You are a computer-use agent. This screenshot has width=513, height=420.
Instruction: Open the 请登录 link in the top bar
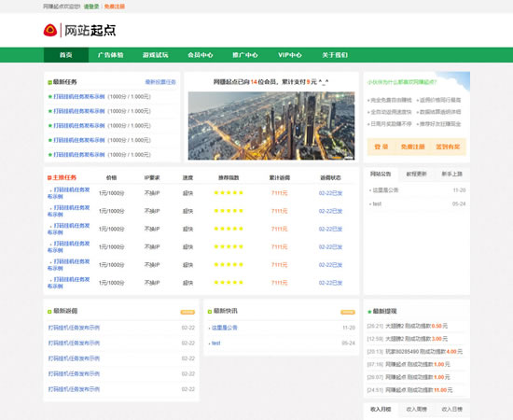[91, 7]
